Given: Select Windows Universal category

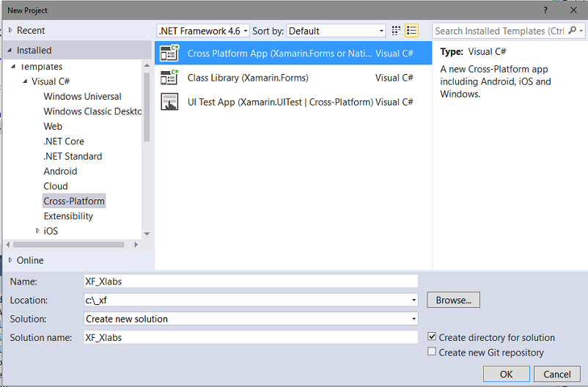Looking at the screenshot, I should click(x=83, y=96).
